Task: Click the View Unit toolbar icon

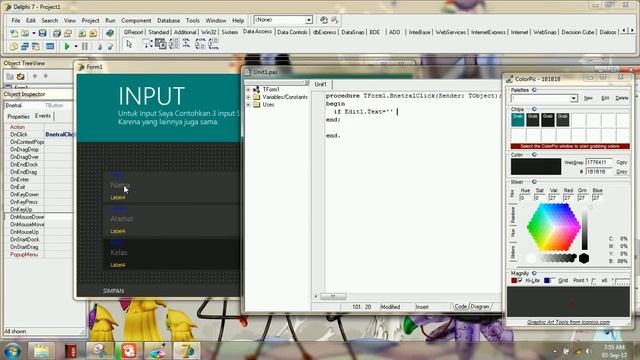Action: [14, 47]
